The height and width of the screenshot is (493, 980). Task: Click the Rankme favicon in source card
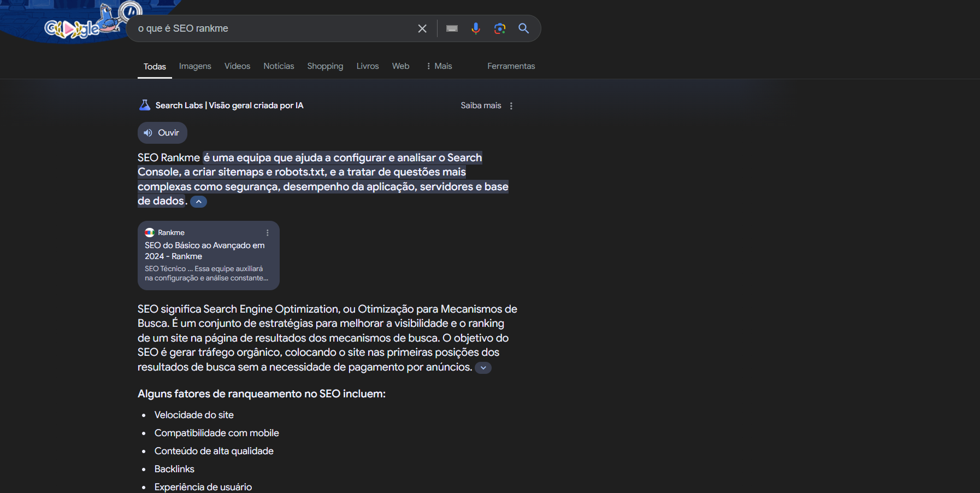150,232
